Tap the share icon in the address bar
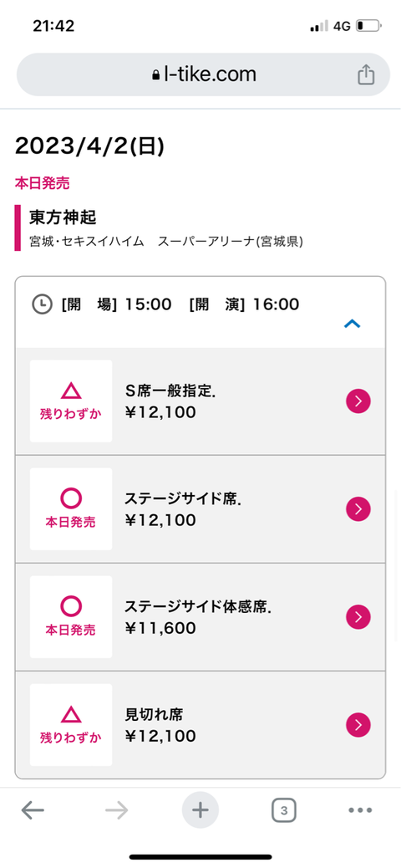This screenshot has width=401, height=868. [366, 74]
